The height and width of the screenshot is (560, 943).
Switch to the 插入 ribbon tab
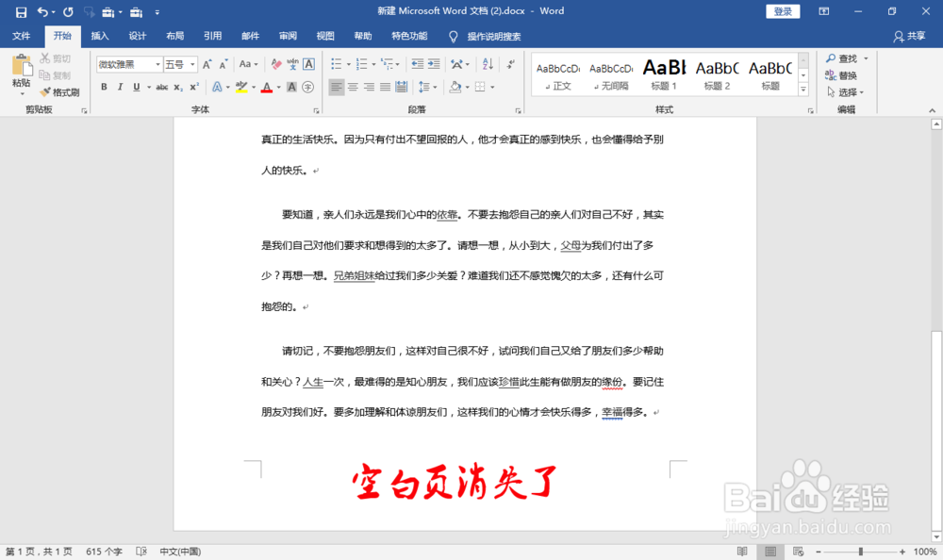click(x=101, y=36)
